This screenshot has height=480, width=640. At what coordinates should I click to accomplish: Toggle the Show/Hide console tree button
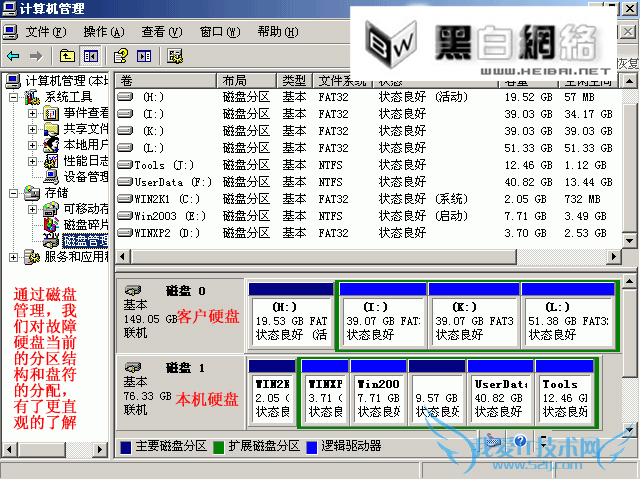[x=91, y=56]
